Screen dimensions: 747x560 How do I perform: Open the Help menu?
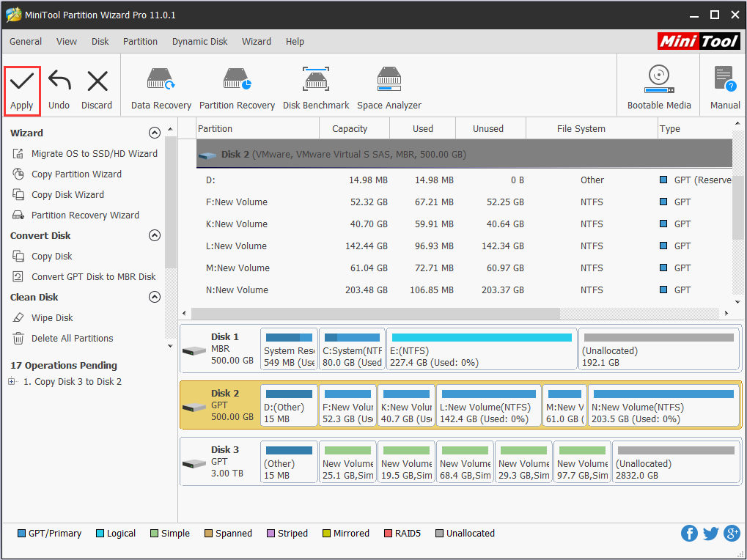[295, 42]
